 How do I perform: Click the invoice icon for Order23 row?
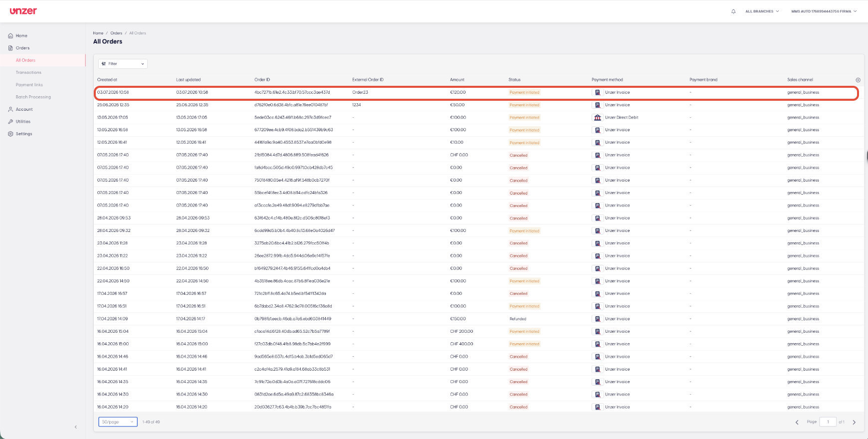click(598, 92)
